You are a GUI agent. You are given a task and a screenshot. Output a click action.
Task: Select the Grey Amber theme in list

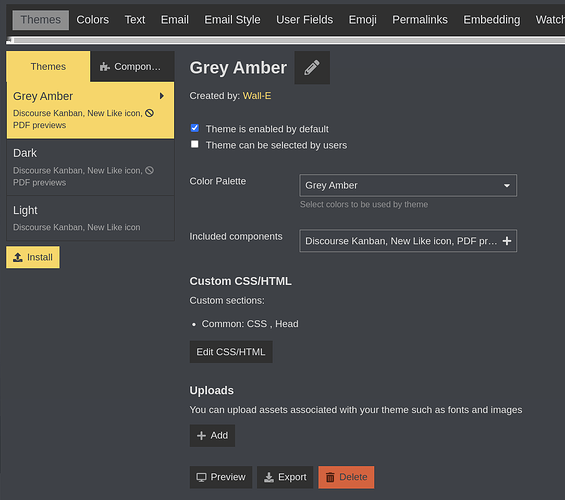pyautogui.click(x=90, y=110)
